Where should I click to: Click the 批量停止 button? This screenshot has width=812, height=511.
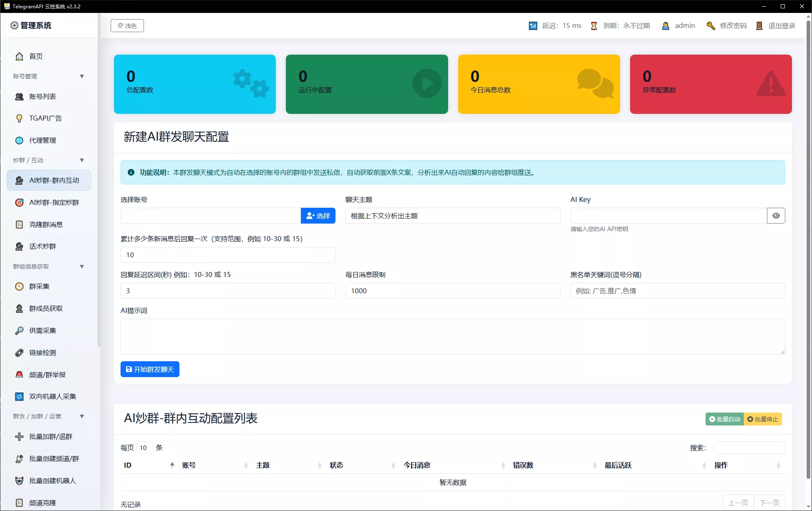763,419
